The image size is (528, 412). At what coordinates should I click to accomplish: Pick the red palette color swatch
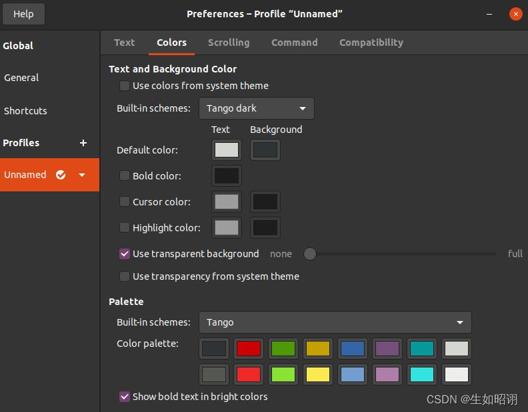[249, 348]
